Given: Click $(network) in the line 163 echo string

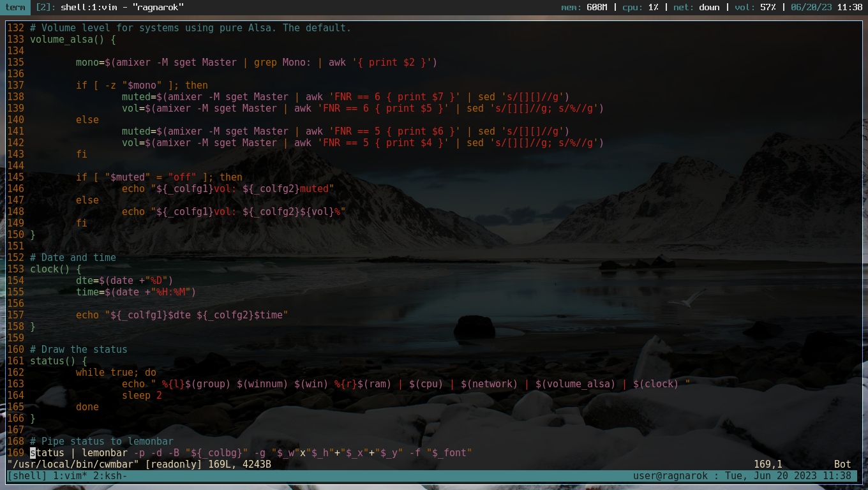Looking at the screenshot, I should coord(490,384).
